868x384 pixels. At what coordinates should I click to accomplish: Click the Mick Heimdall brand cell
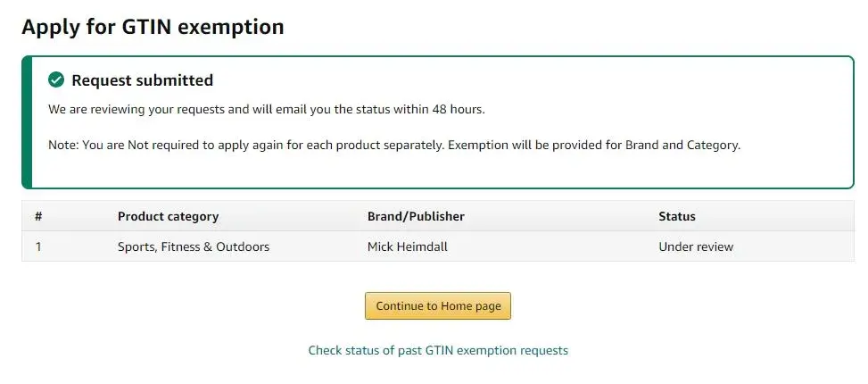pyautogui.click(x=408, y=246)
